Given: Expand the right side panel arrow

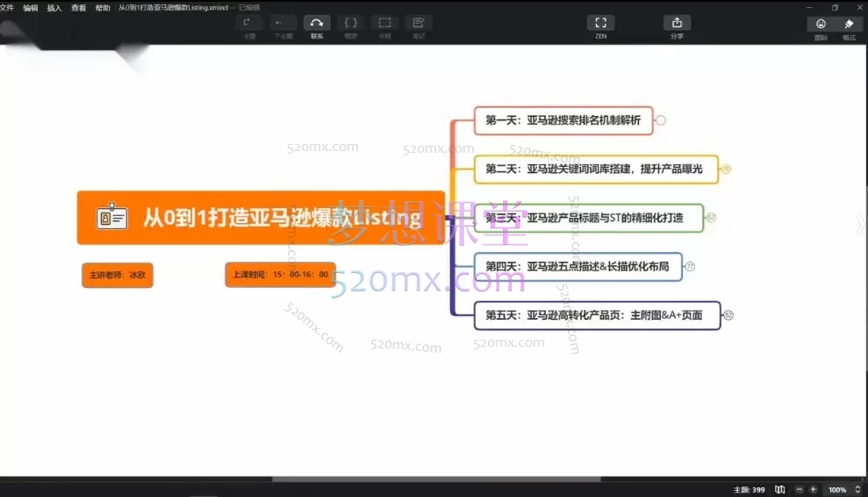Looking at the screenshot, I should [x=860, y=225].
